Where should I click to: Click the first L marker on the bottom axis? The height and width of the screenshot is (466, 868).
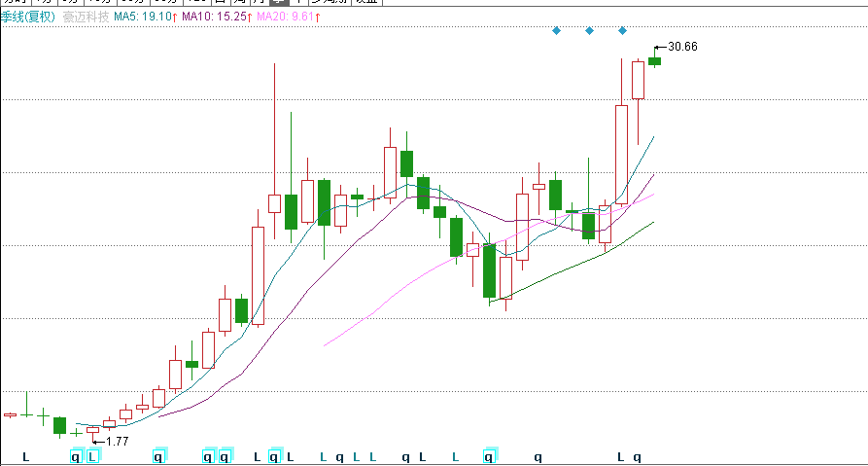coord(26,456)
